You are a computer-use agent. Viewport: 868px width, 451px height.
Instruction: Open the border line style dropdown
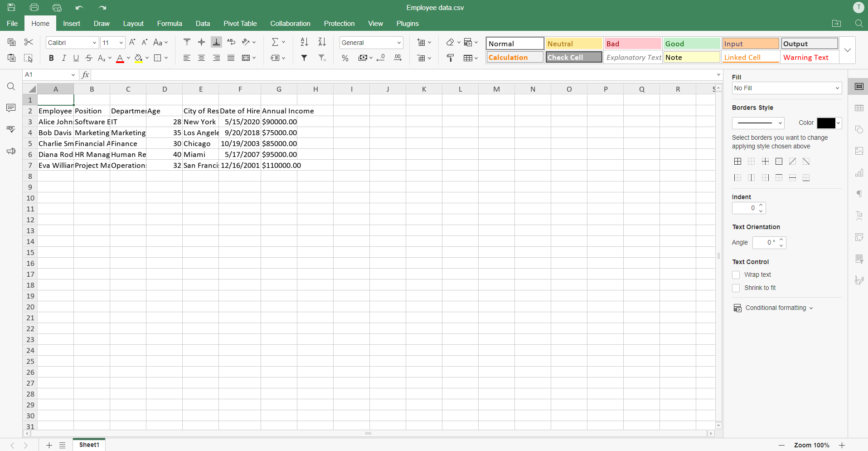pyautogui.click(x=758, y=123)
